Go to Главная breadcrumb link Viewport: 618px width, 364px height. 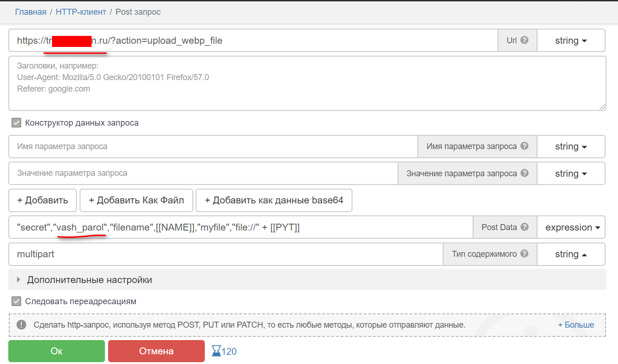31,12
